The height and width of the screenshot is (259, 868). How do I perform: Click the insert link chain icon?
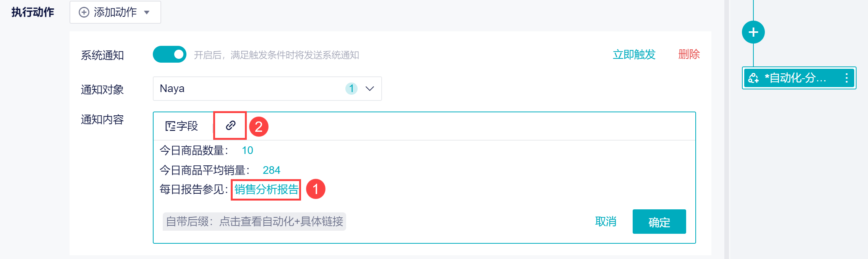pyautogui.click(x=230, y=126)
